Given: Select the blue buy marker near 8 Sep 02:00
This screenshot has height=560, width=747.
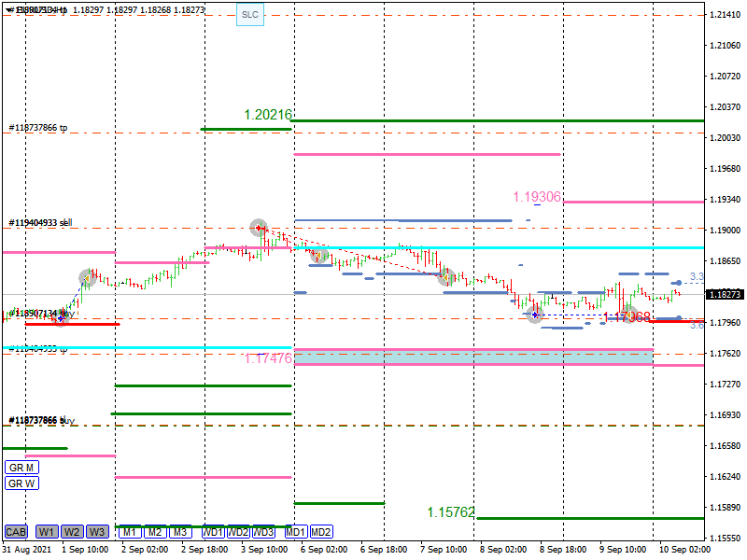Looking at the screenshot, I should 534,314.
